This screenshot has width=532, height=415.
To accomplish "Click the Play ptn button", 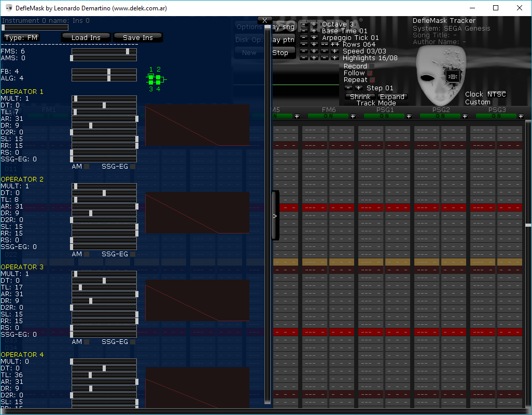I will coord(284,40).
